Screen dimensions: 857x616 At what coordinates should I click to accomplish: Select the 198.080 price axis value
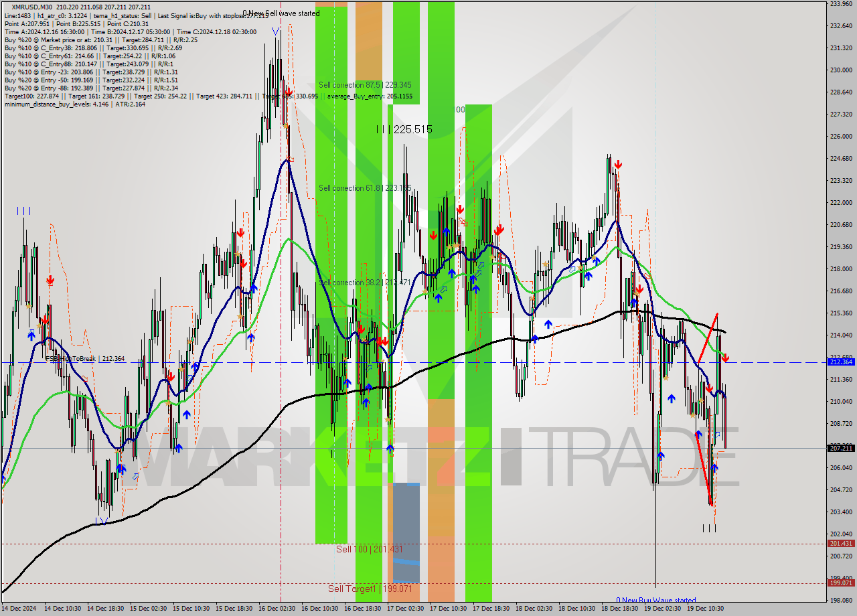[841, 600]
